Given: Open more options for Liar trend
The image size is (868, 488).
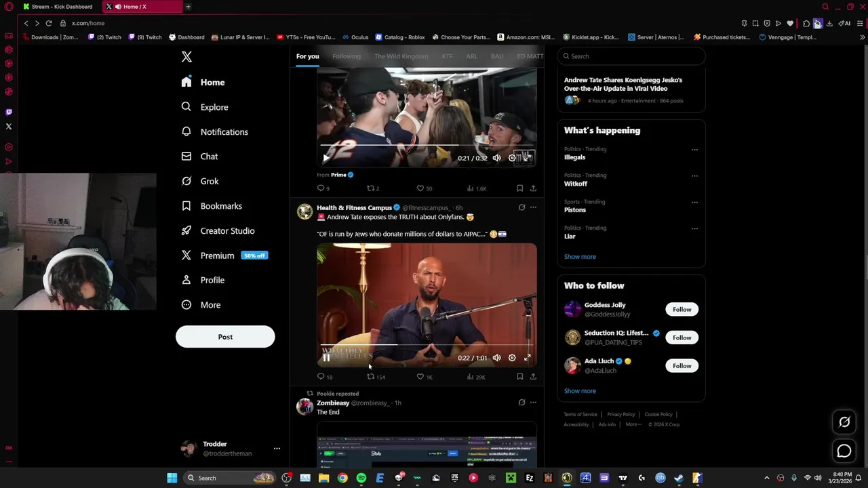Looking at the screenshot, I should coord(694,228).
